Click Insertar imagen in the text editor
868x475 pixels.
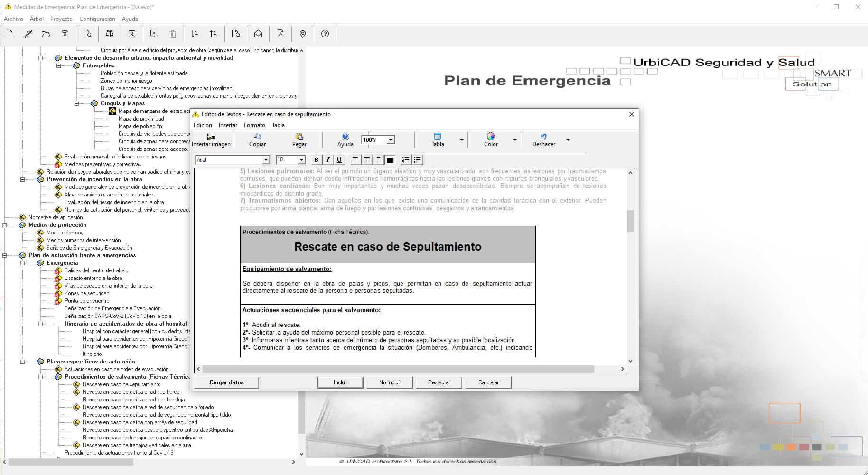click(x=211, y=140)
